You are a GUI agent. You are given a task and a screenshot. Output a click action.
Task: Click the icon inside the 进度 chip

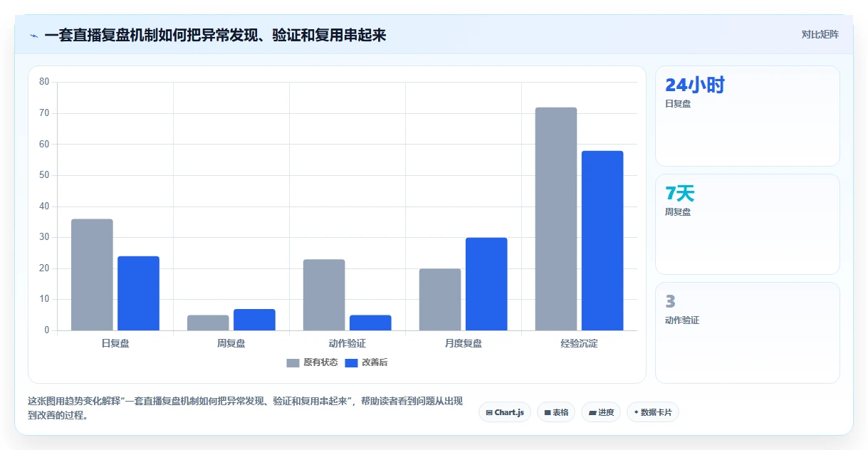pos(592,412)
